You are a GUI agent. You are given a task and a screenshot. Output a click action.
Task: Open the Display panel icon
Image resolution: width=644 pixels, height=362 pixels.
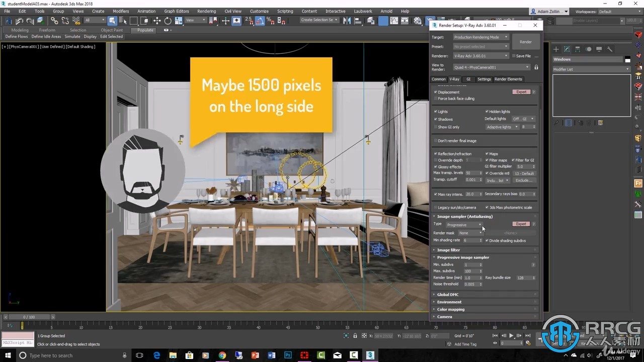599,49
